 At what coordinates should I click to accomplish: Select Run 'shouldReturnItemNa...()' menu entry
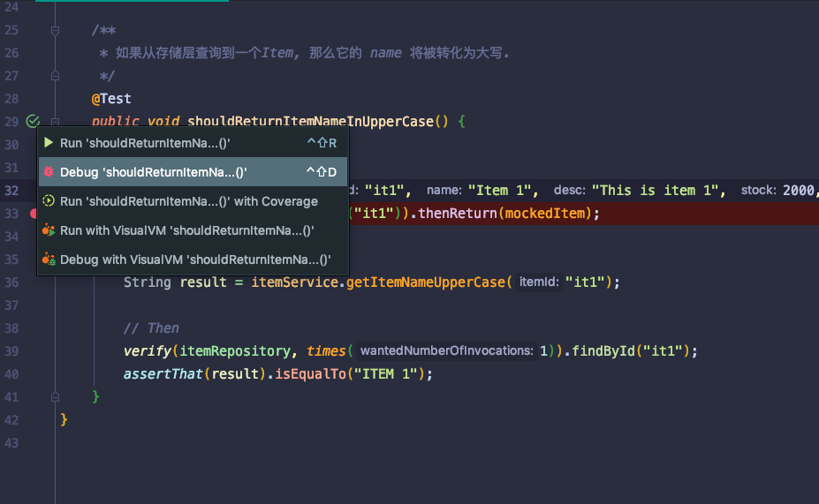click(193, 143)
